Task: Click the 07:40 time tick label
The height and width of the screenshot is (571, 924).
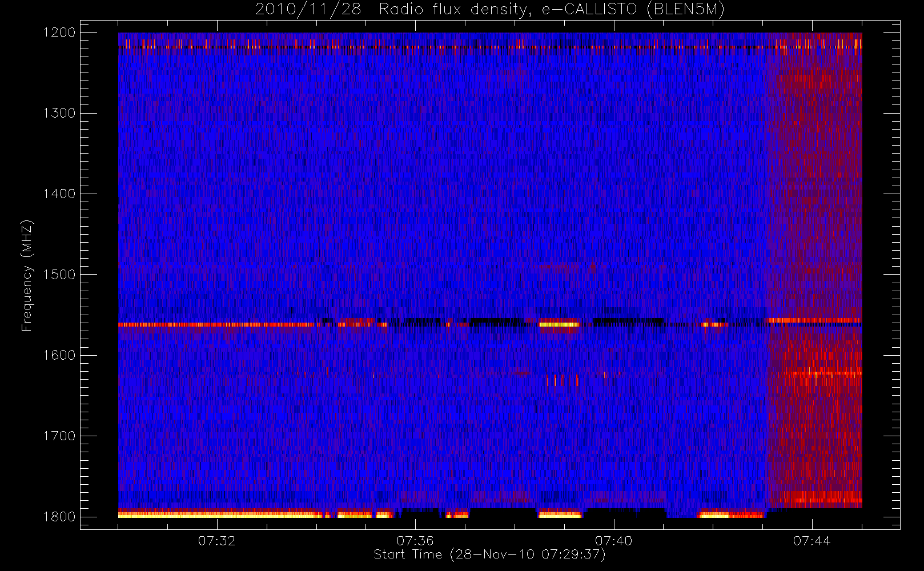Action: (x=613, y=541)
